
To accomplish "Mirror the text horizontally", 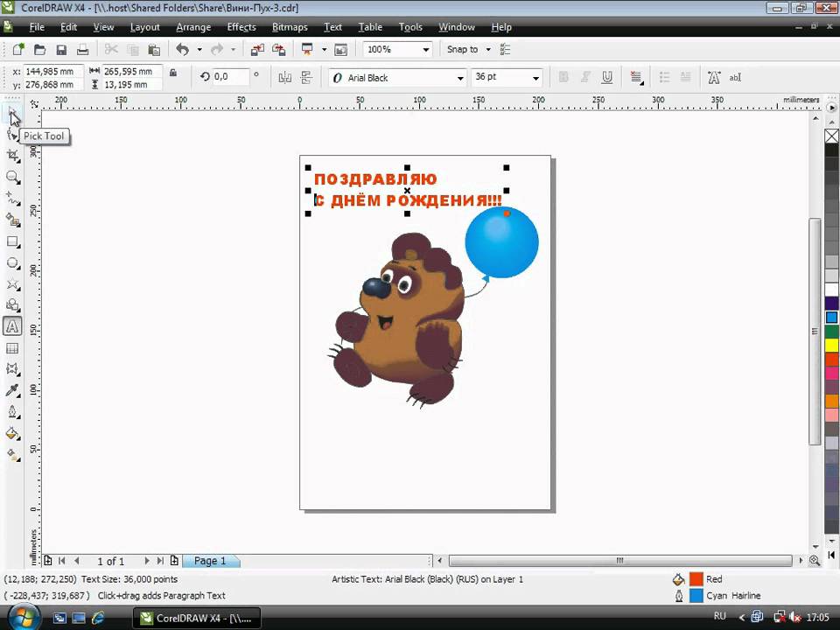I will [x=285, y=77].
